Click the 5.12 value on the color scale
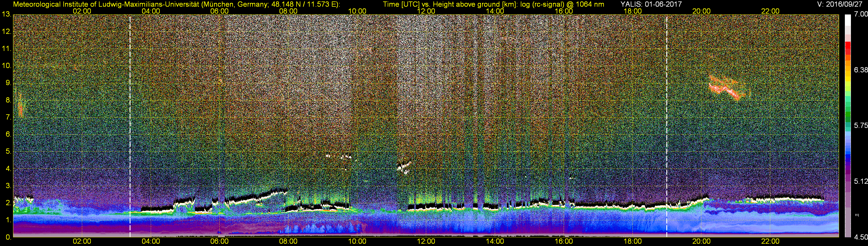868x246 pixels. point(860,181)
